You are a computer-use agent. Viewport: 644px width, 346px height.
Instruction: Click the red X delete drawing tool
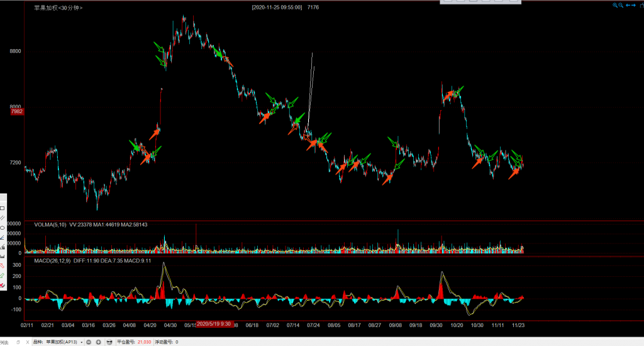(3, 286)
